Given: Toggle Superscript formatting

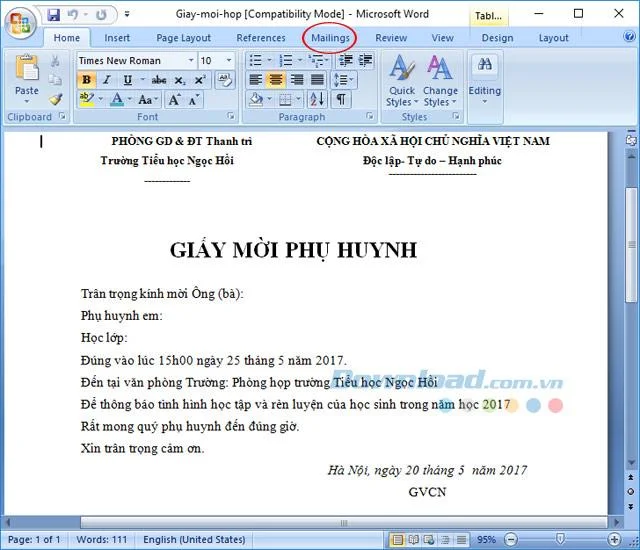Looking at the screenshot, I should coord(200,80).
